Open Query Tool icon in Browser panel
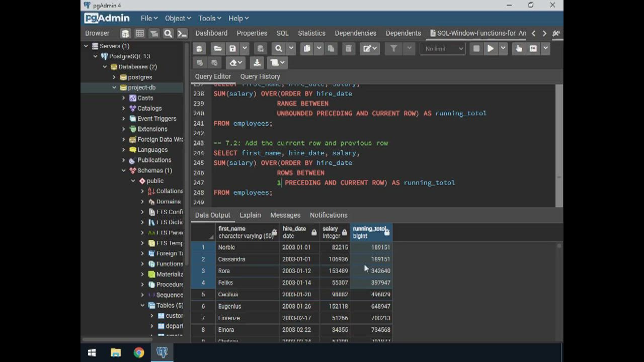 pyautogui.click(x=125, y=33)
